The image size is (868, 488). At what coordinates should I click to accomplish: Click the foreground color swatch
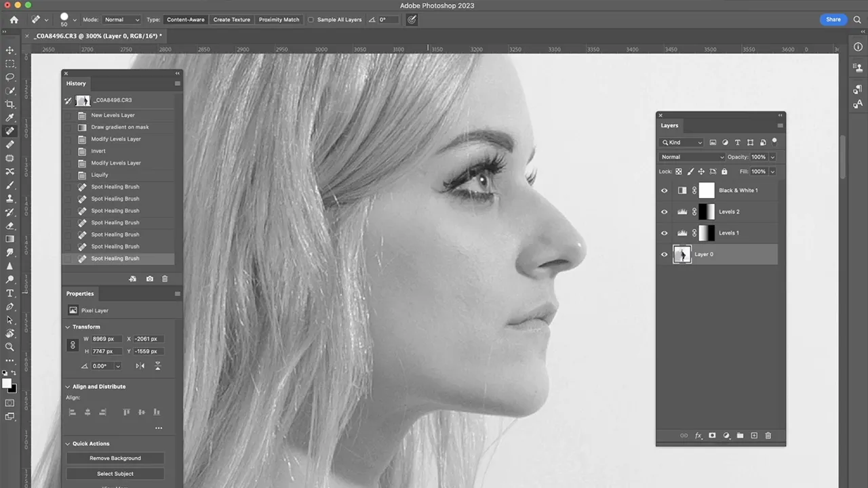coord(7,384)
